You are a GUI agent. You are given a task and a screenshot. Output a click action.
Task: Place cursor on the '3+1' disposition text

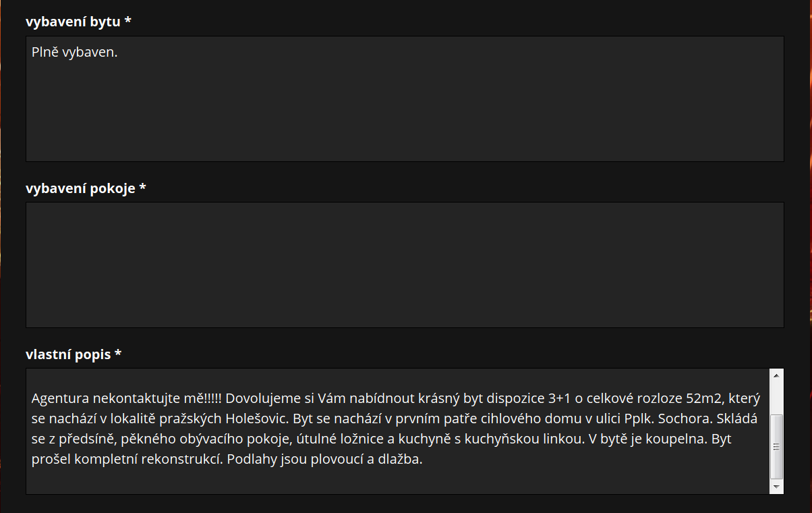[x=559, y=399]
